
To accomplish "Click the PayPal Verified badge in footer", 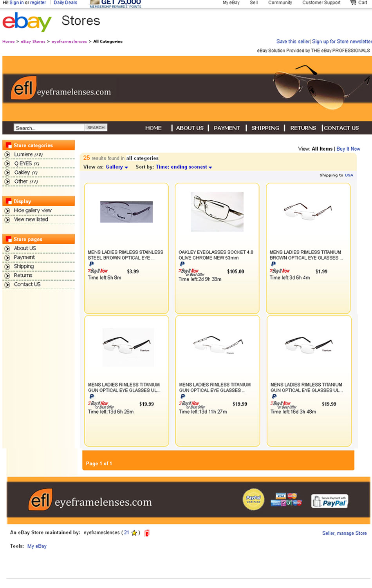I will 253,499.
